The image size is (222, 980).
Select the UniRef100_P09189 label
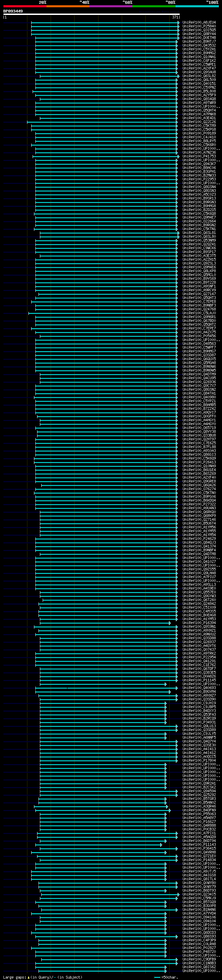(x=199, y=133)
